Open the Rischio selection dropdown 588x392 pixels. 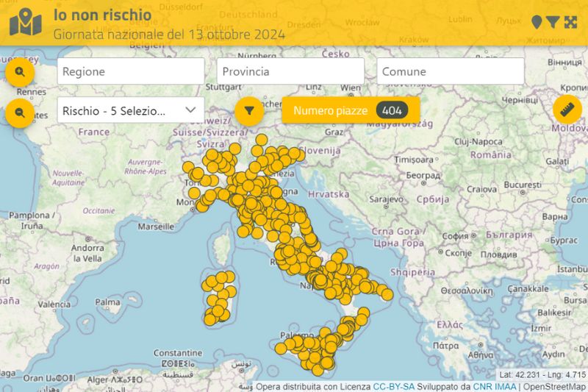pyautogui.click(x=121, y=110)
